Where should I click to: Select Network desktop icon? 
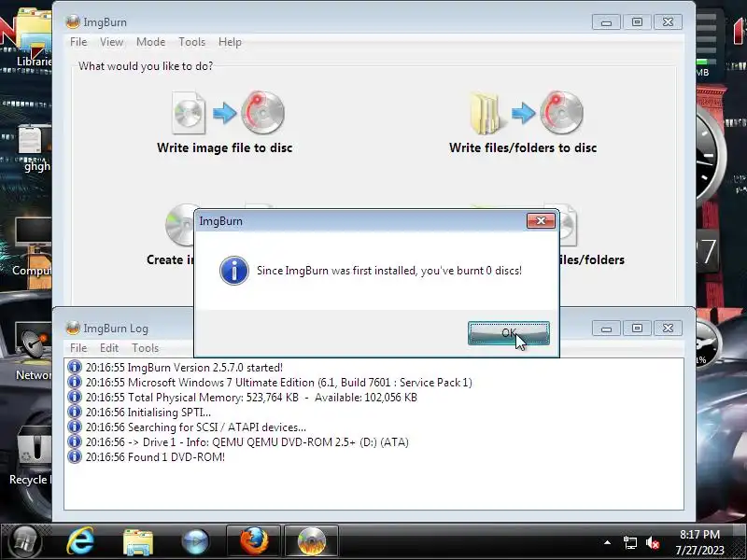click(x=33, y=353)
